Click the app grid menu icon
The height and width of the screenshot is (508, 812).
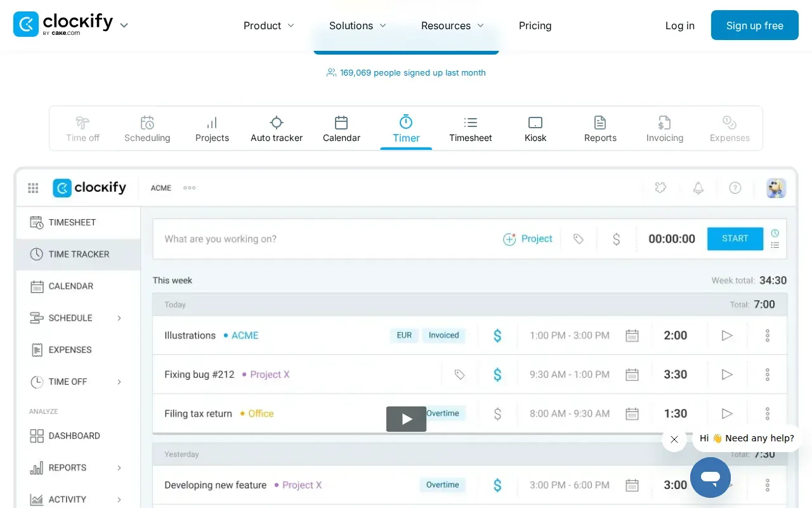pyautogui.click(x=33, y=188)
